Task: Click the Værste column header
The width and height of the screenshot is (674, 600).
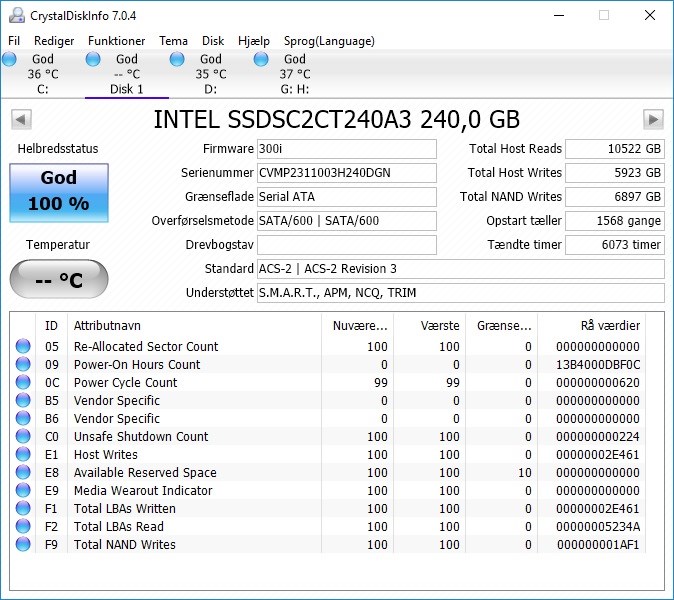Action: (429, 325)
